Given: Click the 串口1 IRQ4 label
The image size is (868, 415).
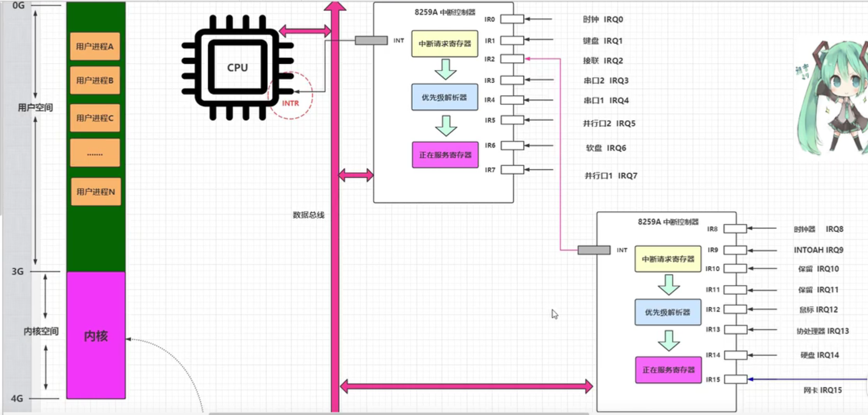Looking at the screenshot, I should coord(606,100).
